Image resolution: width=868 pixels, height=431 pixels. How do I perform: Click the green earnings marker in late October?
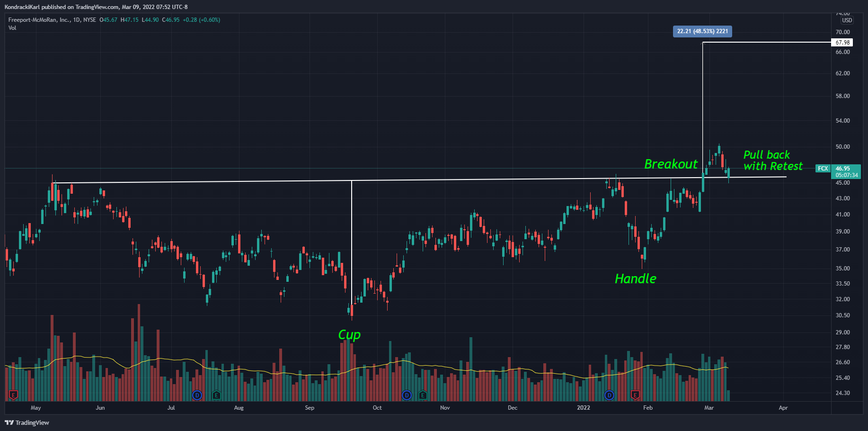[x=423, y=395]
